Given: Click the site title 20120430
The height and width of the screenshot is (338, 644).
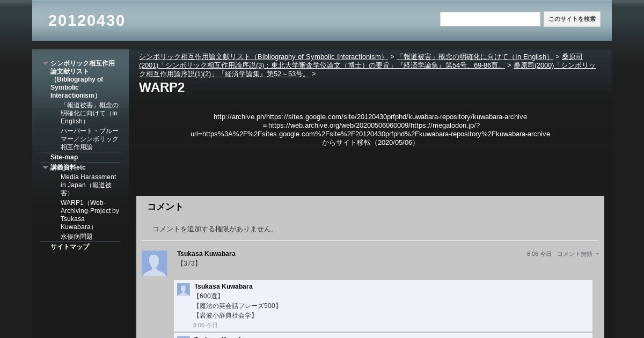Looking at the screenshot, I should point(86,20).
